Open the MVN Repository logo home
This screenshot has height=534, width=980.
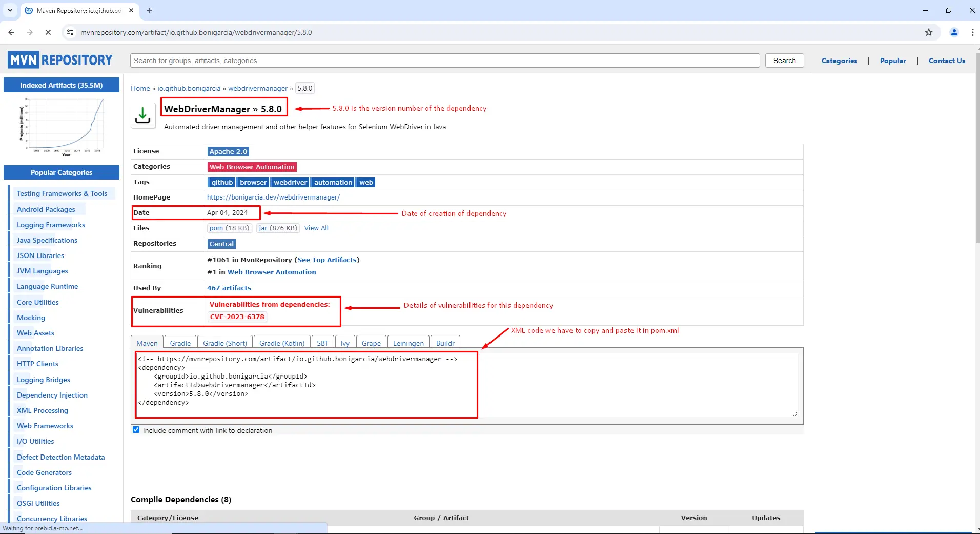point(60,61)
